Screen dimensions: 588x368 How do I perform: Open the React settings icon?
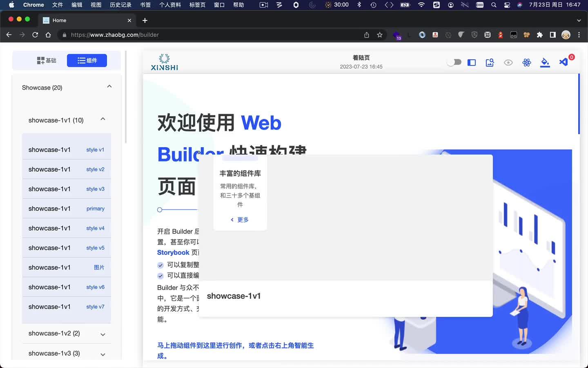[527, 63]
